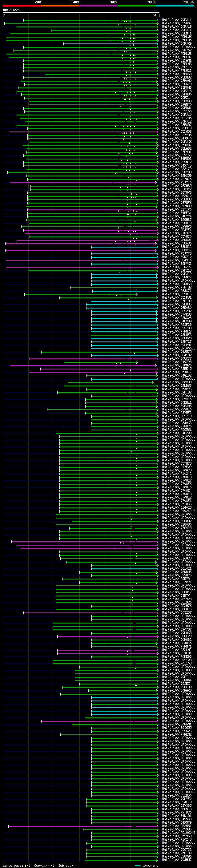Click the purple alignment bar of P52551

pos(83,826)
